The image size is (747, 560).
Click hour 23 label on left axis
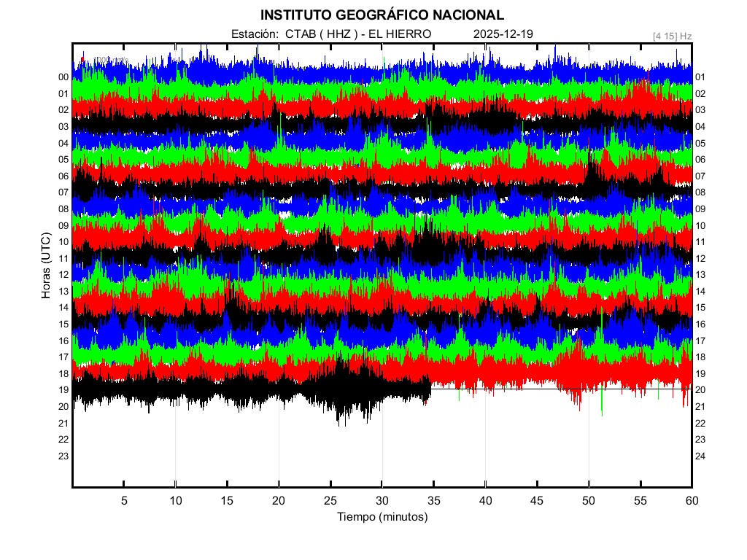click(63, 456)
